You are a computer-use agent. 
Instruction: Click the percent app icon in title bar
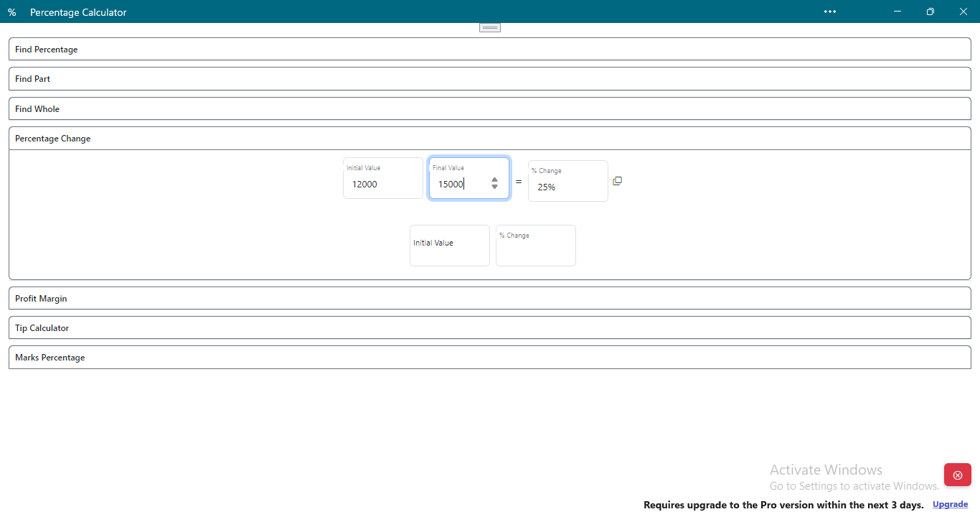click(11, 12)
